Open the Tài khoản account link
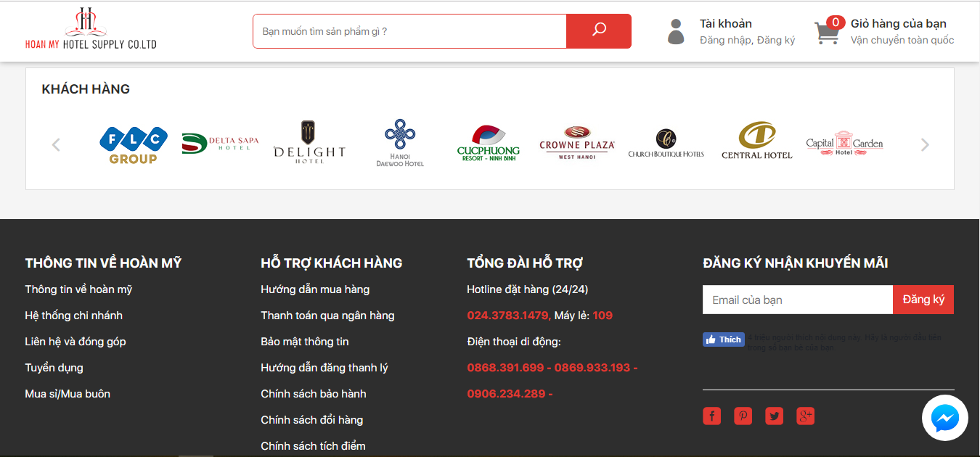 pos(726,24)
